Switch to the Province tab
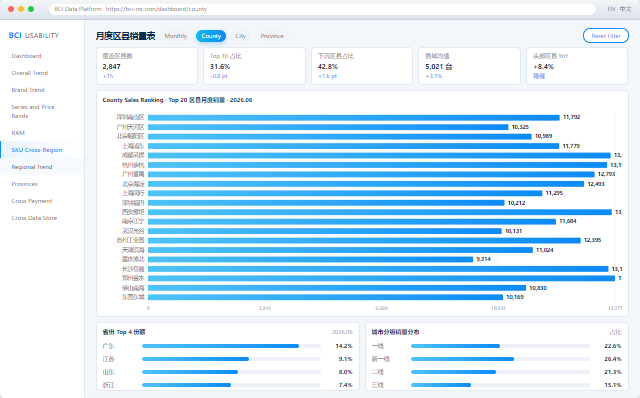640x398 pixels. [272, 36]
